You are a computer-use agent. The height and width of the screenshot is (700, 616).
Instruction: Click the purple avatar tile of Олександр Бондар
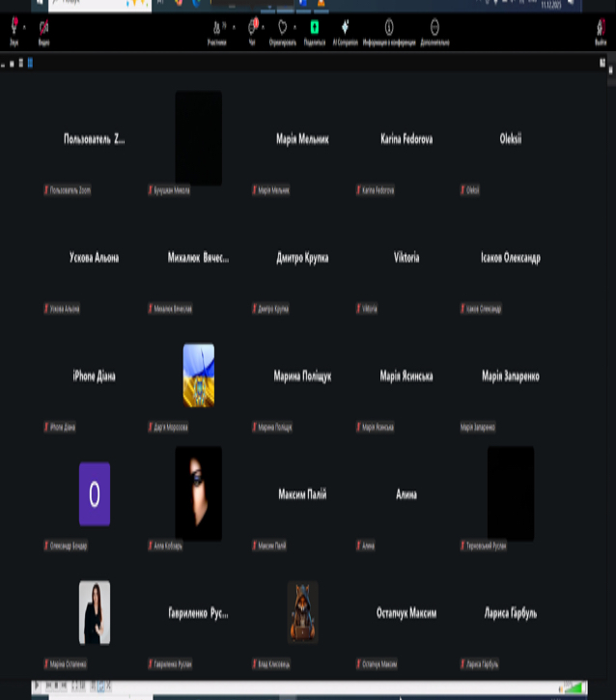click(x=95, y=493)
